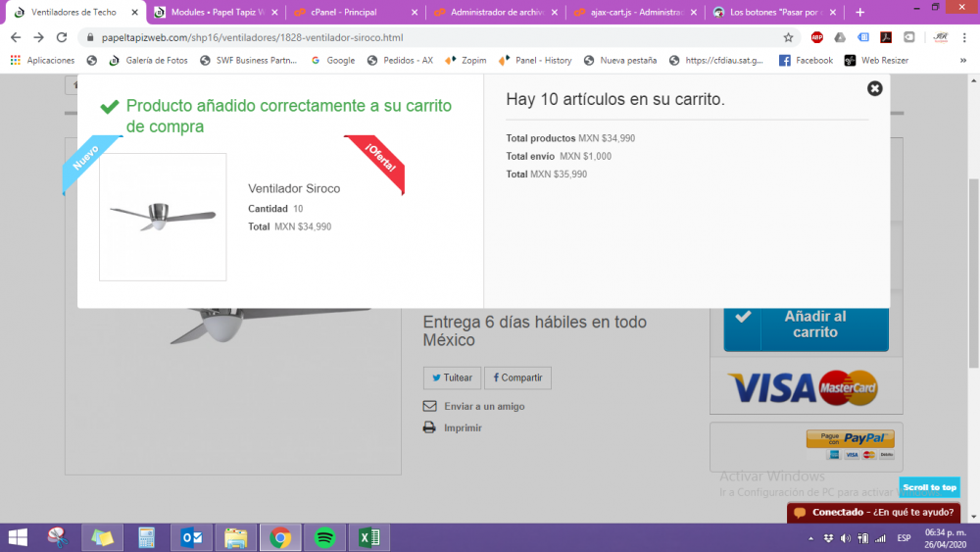Click the Visa MasterCard logo image
Screen dimensions: 980x552
click(x=803, y=387)
